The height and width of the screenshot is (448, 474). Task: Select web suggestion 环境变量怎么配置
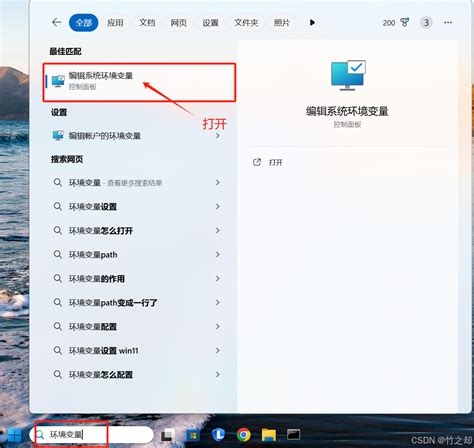137,375
